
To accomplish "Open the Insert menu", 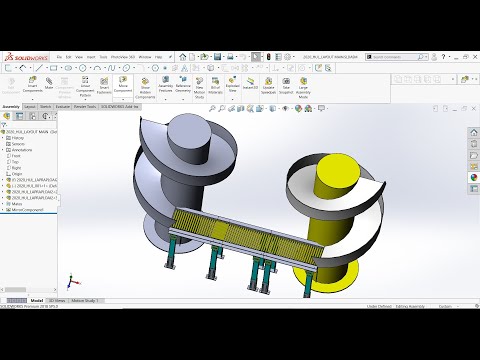I will coord(91,57).
